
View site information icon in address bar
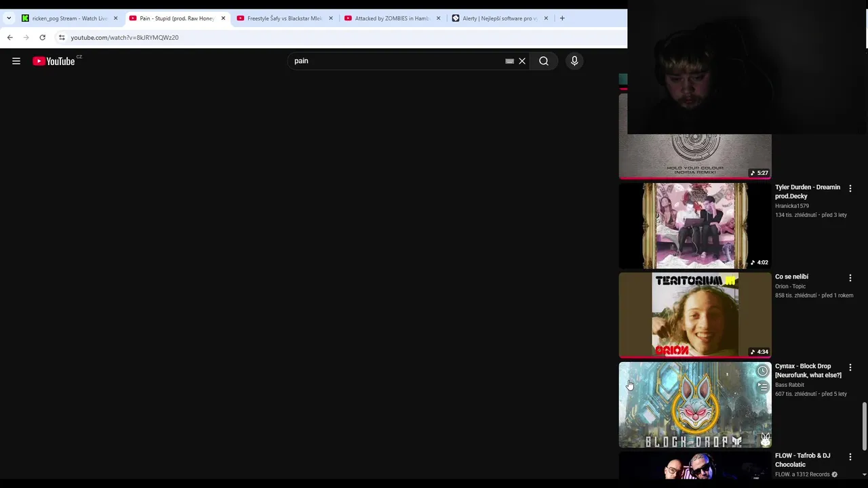click(62, 37)
